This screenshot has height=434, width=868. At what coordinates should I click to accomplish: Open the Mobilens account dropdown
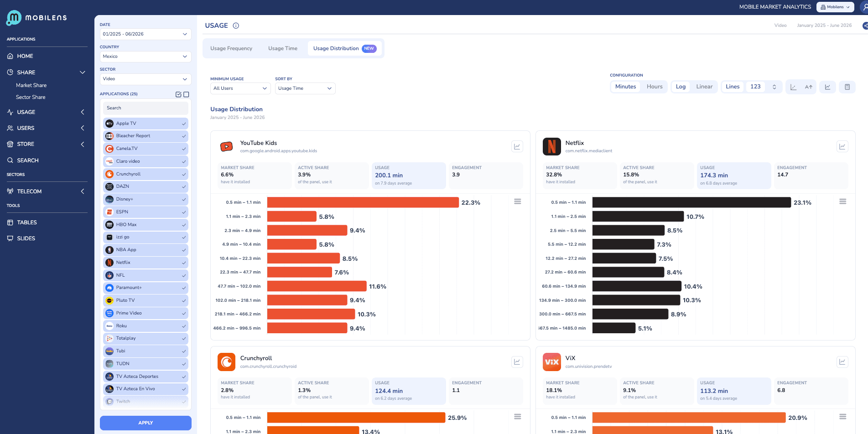coord(835,7)
